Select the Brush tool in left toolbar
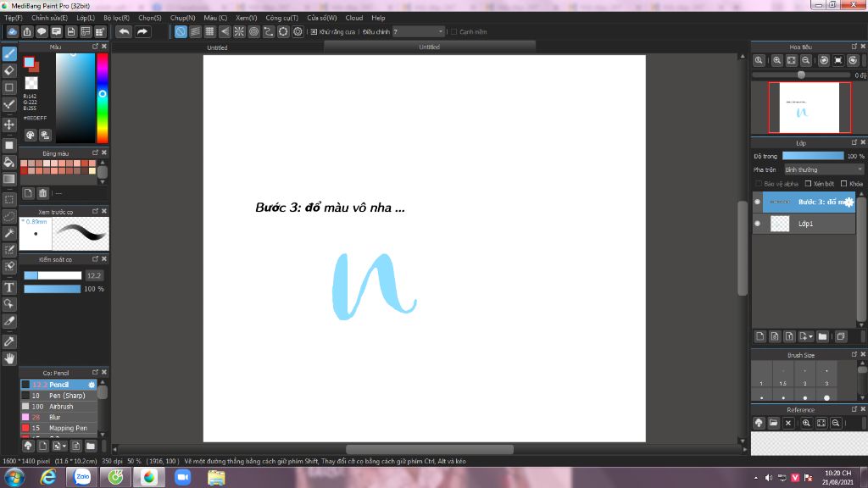Image resolution: width=868 pixels, height=488 pixels. pos(9,53)
